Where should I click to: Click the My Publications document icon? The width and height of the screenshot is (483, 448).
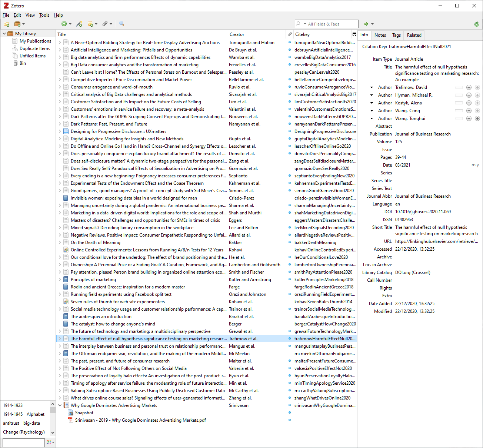coord(15,41)
